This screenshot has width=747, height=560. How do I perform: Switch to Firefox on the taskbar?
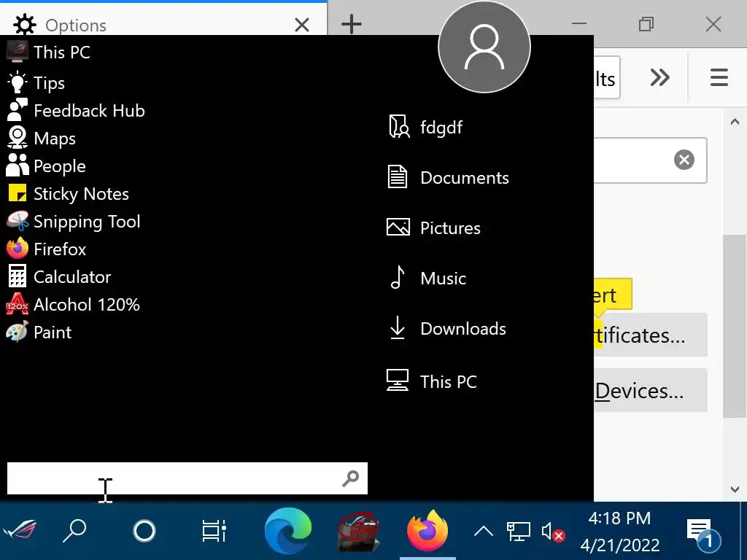(427, 531)
